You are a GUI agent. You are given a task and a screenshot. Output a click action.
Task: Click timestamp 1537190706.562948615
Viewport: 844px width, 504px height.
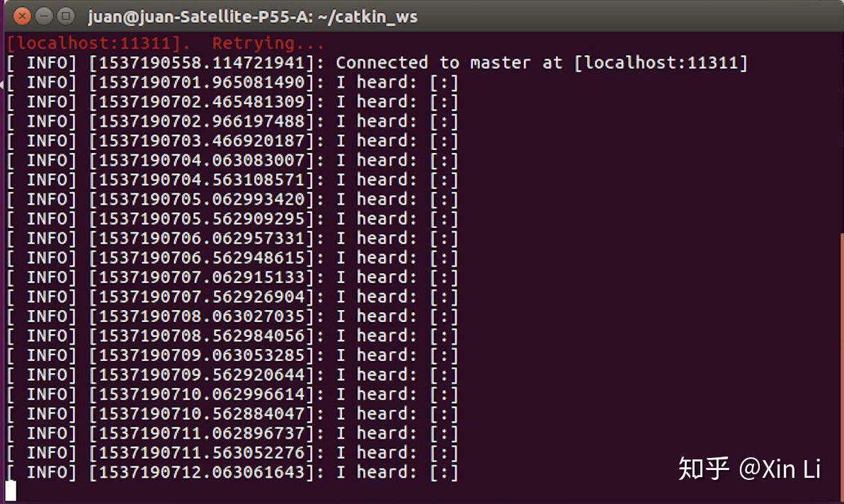tap(201, 258)
